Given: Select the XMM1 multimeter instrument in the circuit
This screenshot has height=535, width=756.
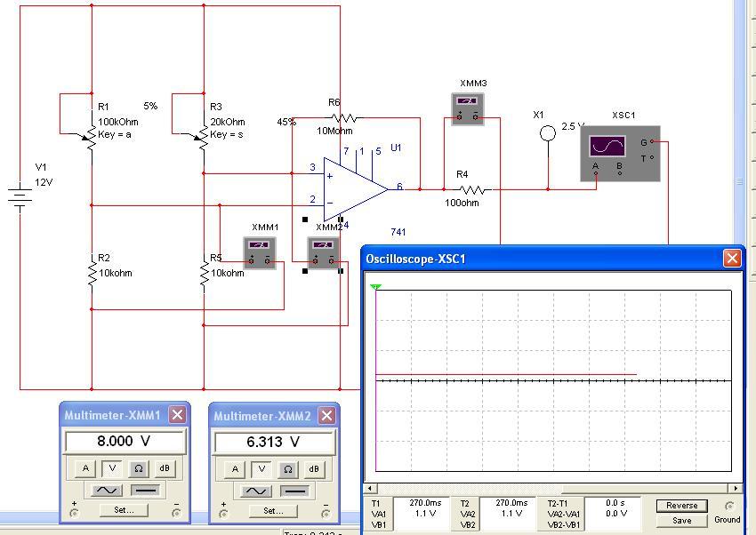Looking at the screenshot, I should (260, 252).
